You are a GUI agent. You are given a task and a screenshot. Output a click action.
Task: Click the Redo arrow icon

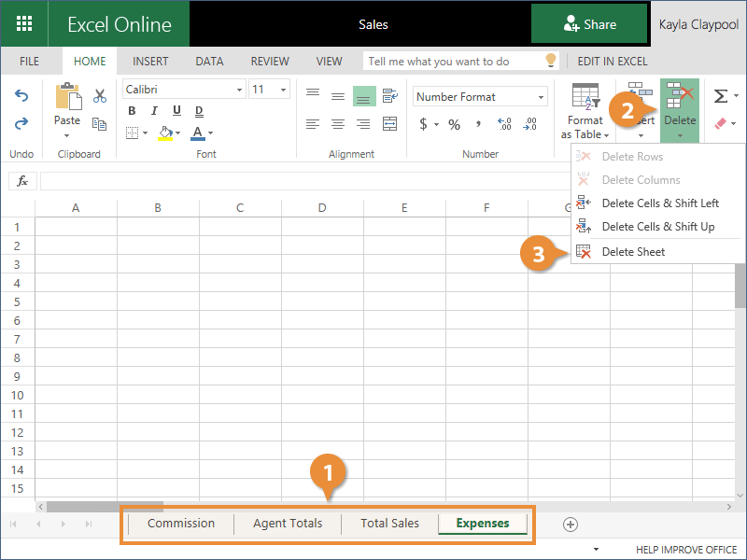21,123
